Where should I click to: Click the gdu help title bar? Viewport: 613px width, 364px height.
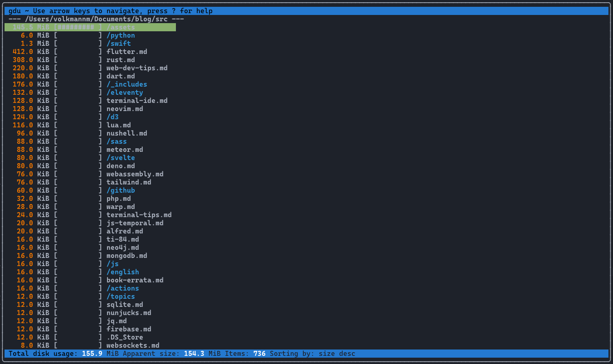pyautogui.click(x=111, y=11)
